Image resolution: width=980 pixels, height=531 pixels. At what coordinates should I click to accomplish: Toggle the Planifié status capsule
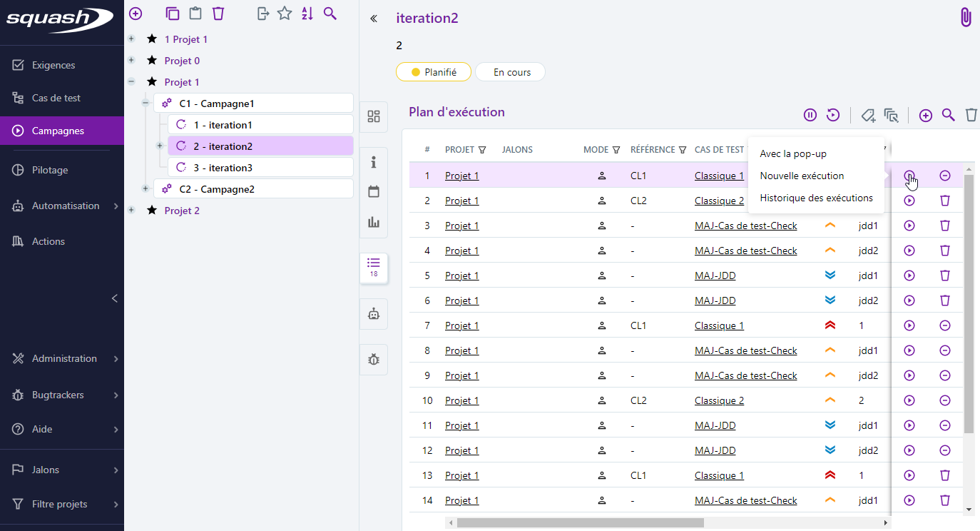pos(434,72)
